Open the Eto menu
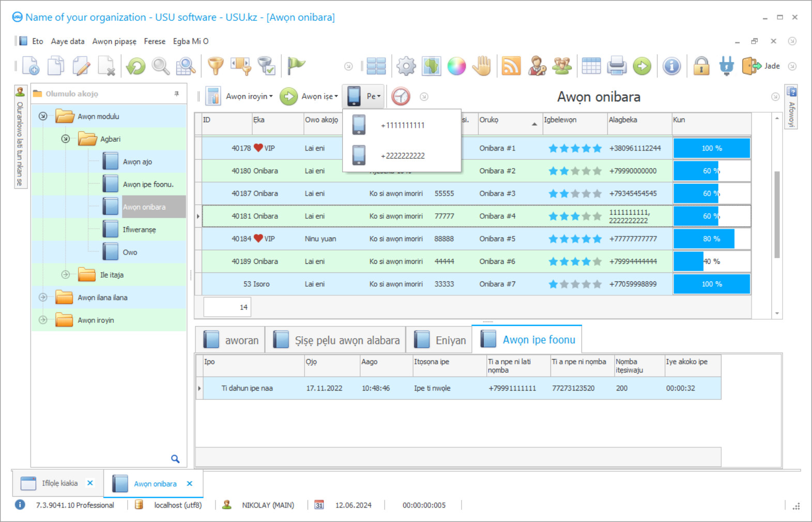The image size is (812, 522). (38, 41)
